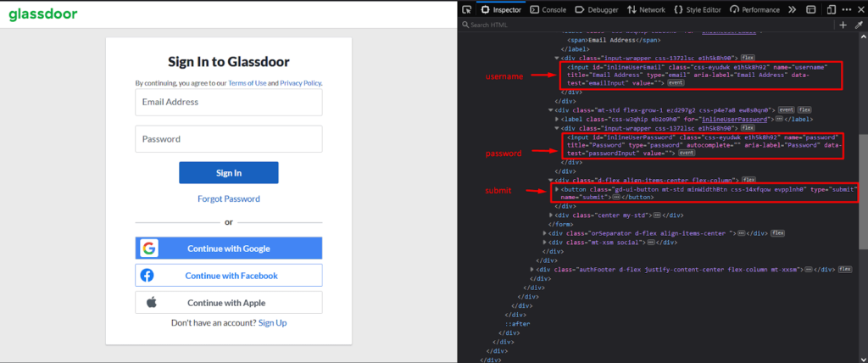
Task: Click the blue Sign In button
Action: point(228,173)
